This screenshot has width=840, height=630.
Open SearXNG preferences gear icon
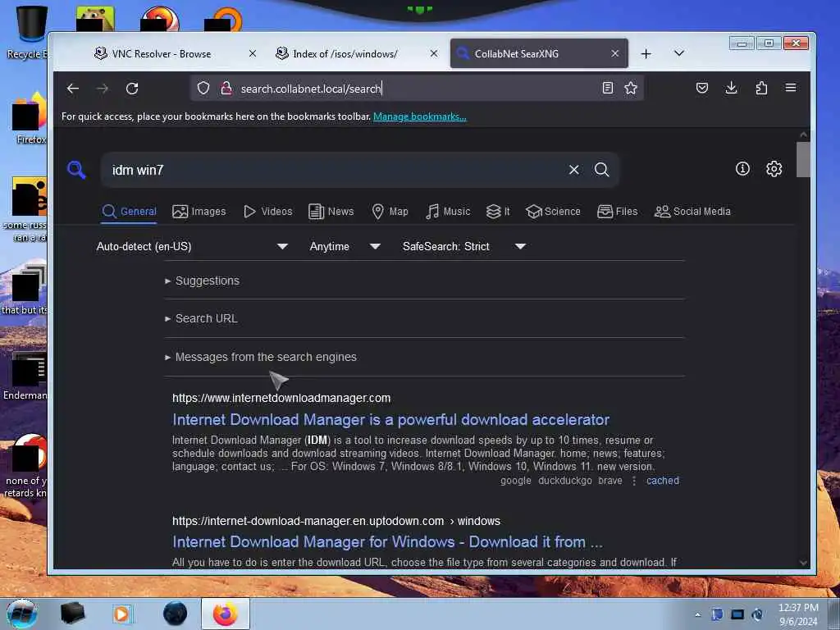coord(774,169)
